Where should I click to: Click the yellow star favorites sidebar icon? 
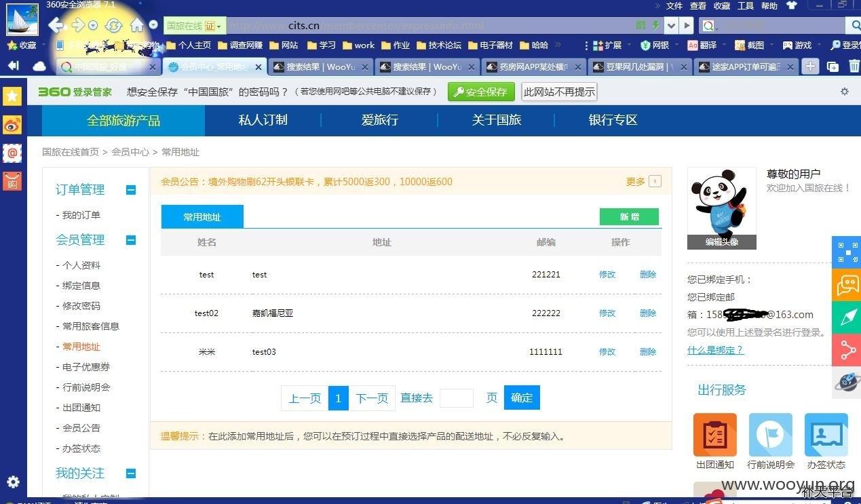(x=12, y=96)
